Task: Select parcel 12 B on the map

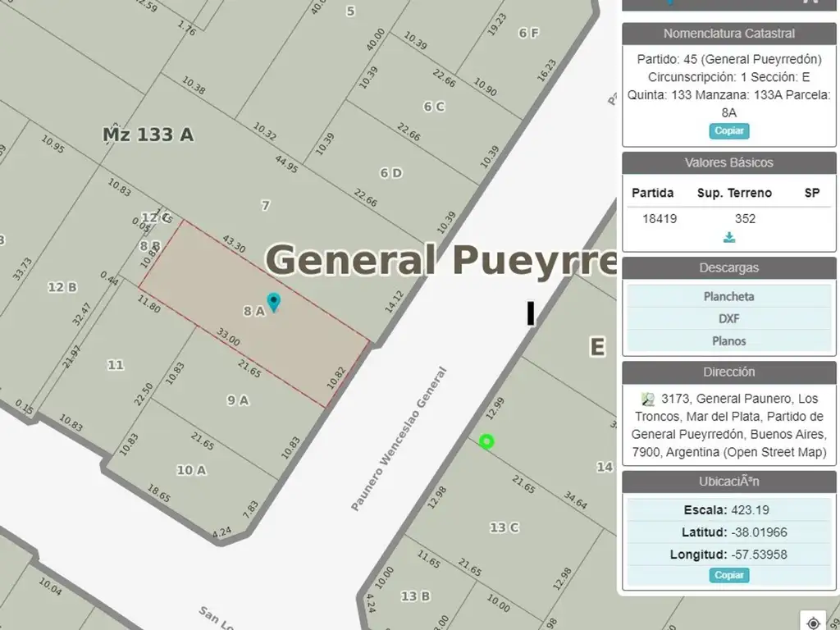Action: (x=62, y=287)
